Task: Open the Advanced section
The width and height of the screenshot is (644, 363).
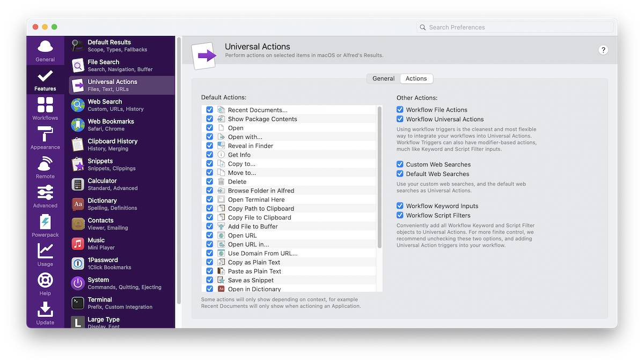Action: click(x=45, y=197)
